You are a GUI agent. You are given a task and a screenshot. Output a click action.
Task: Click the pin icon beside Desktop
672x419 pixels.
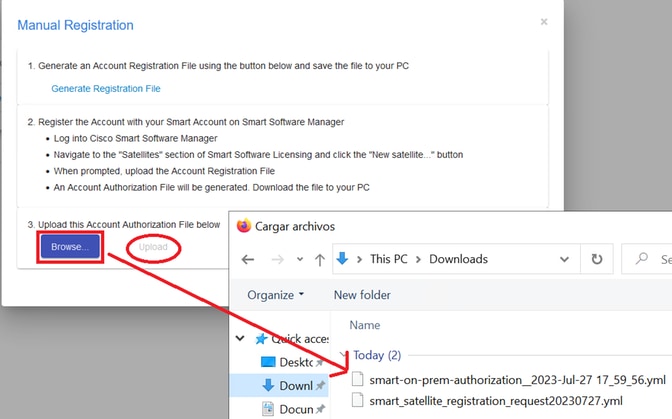click(x=320, y=363)
